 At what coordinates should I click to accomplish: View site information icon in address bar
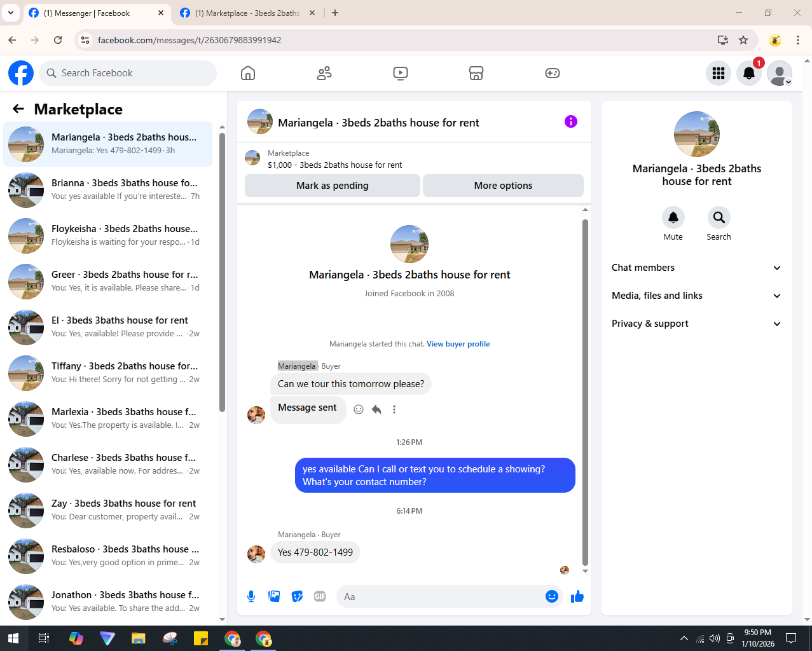[x=85, y=40]
